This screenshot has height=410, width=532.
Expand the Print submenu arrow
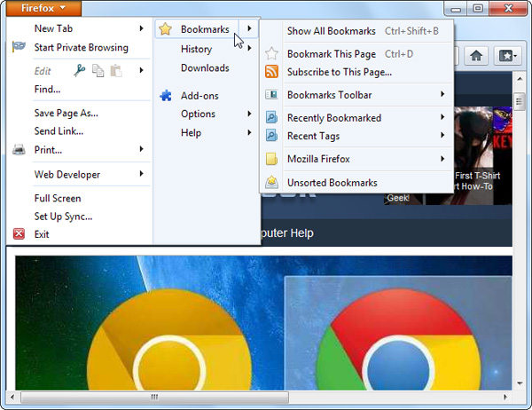point(142,149)
